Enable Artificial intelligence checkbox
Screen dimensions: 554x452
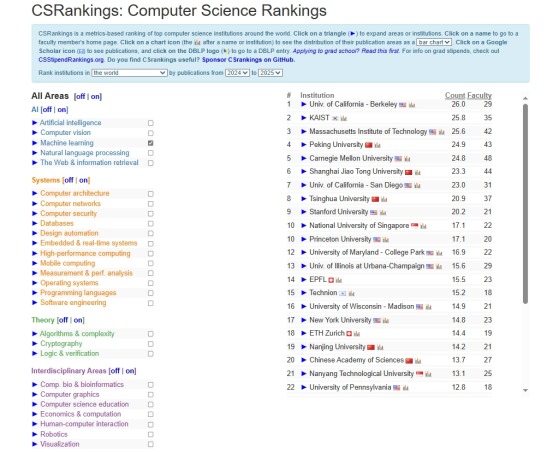[x=151, y=123]
